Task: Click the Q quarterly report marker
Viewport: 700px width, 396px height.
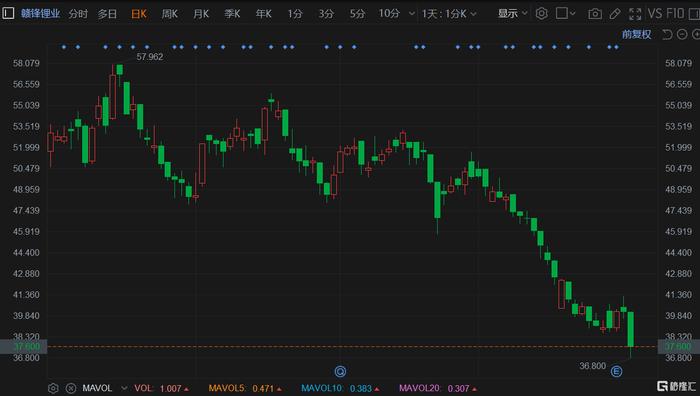Action: click(x=340, y=371)
